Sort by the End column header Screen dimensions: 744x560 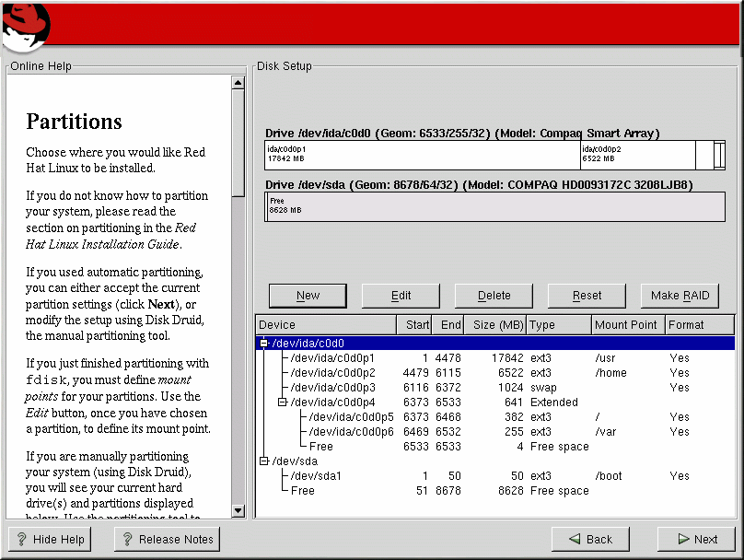448,324
